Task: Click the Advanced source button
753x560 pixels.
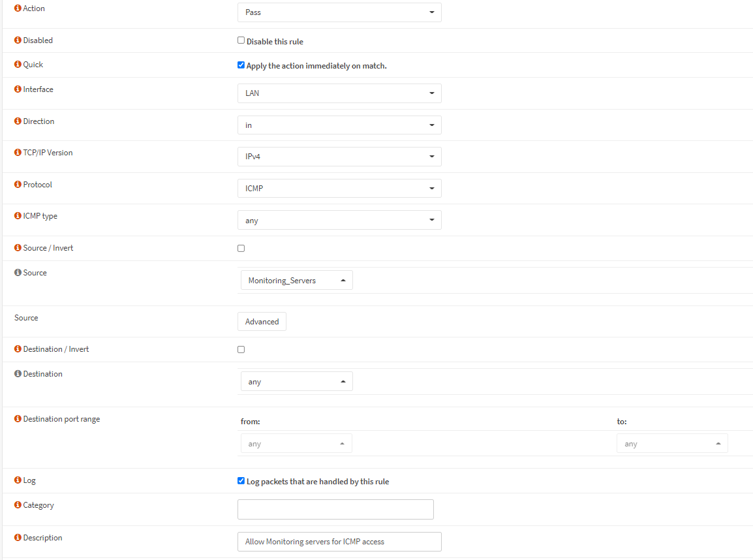Action: tap(262, 321)
